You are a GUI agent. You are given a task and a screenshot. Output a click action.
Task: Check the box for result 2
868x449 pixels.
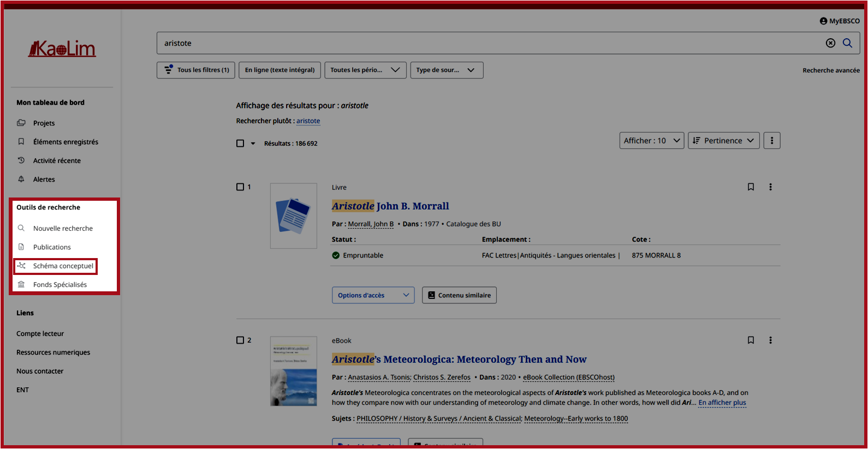point(240,340)
